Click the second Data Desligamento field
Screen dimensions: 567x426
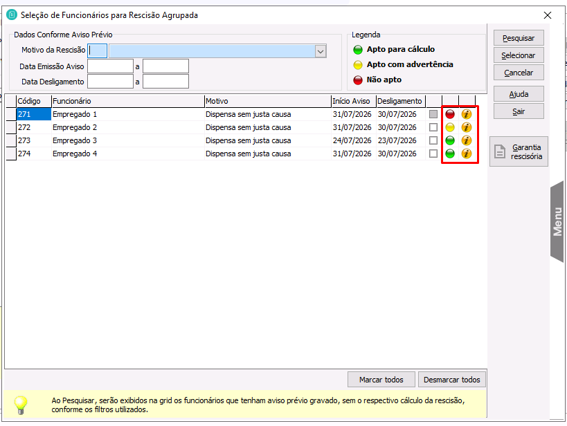coord(166,82)
